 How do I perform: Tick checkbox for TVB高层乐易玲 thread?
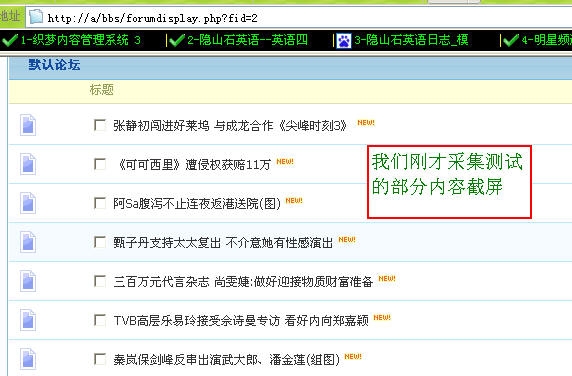point(100,320)
